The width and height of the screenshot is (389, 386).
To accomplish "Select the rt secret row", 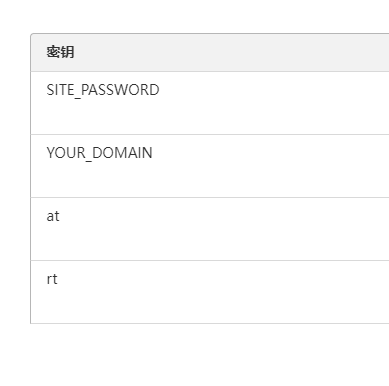I will (x=210, y=292).
